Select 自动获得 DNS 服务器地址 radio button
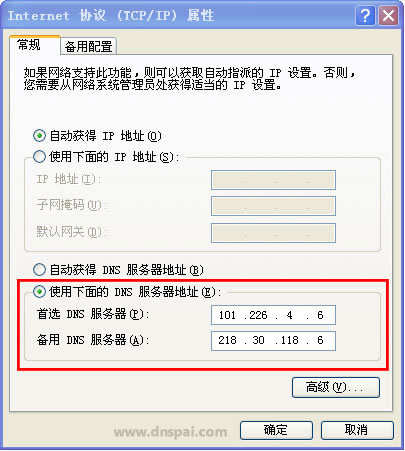This screenshot has height=451, width=405. point(39,269)
